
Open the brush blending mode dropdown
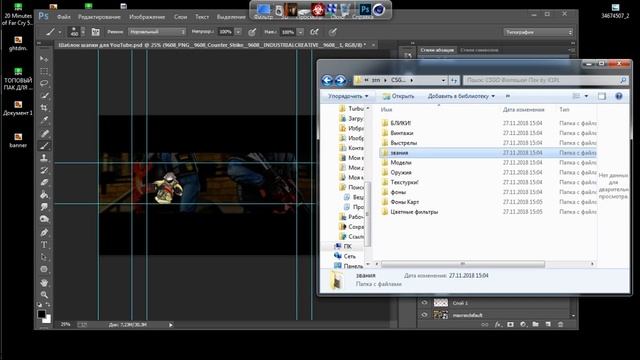[157, 32]
